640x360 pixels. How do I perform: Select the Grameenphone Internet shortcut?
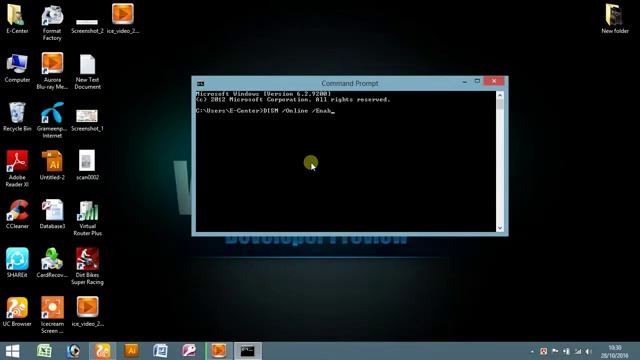pos(52,120)
